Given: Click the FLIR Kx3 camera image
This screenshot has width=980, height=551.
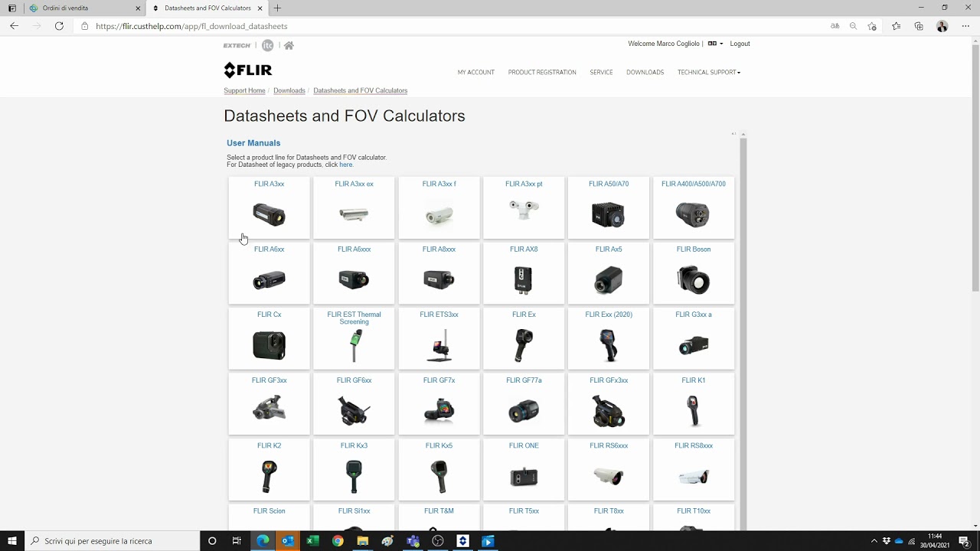Looking at the screenshot, I should point(354,477).
